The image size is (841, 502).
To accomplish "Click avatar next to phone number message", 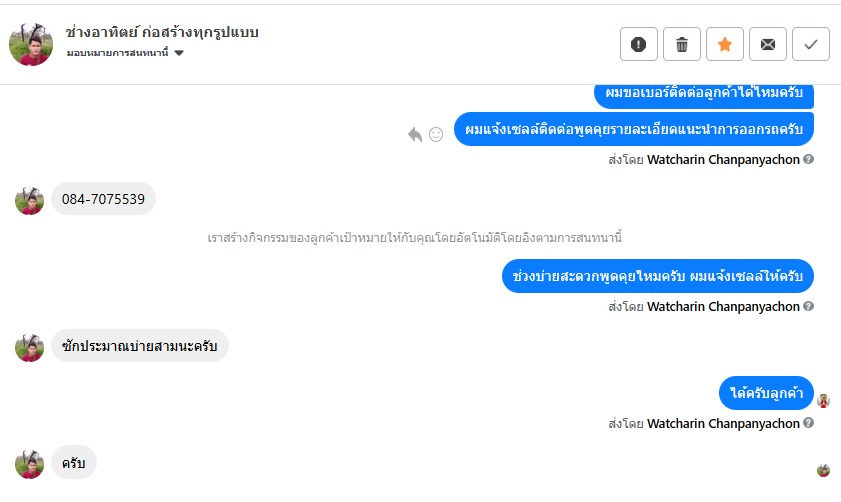I will (x=29, y=201).
